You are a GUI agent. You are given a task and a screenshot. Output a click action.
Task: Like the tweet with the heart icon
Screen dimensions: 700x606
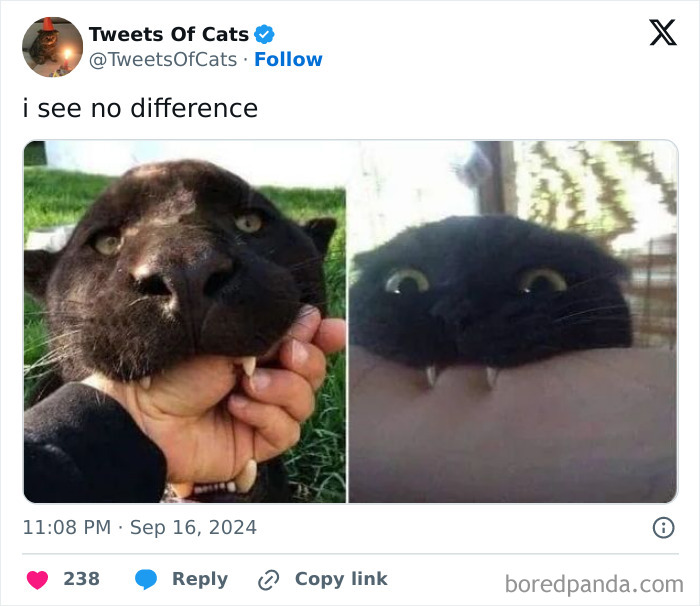tap(37, 579)
